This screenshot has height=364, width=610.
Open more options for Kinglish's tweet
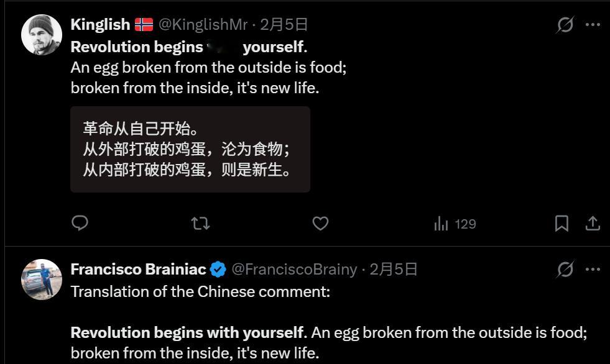[x=593, y=25]
